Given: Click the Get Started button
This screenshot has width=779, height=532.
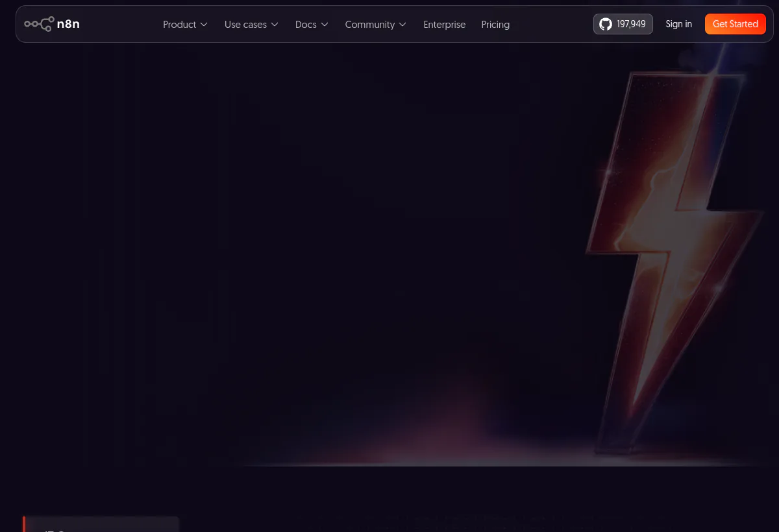Looking at the screenshot, I should (736, 24).
